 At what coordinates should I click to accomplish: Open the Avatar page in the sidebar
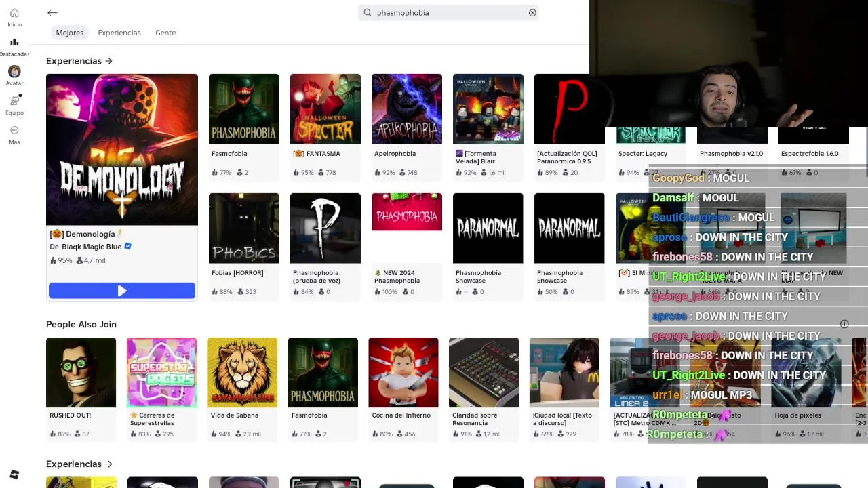14,76
